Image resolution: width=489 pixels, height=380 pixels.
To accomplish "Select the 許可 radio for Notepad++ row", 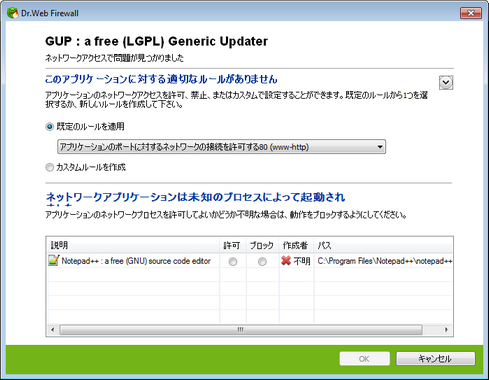I will (x=233, y=262).
